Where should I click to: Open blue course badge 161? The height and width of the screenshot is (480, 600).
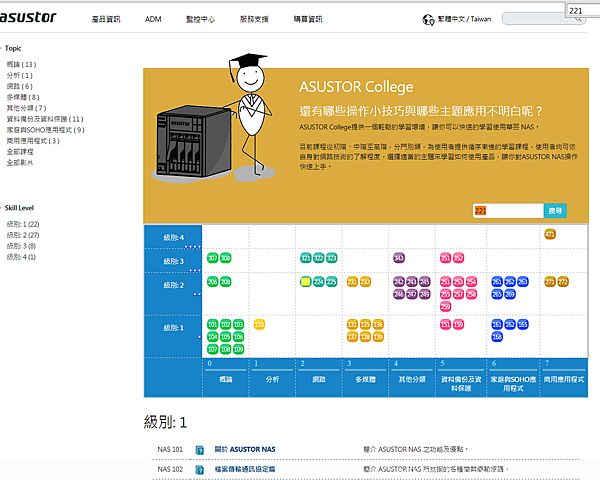(497, 325)
